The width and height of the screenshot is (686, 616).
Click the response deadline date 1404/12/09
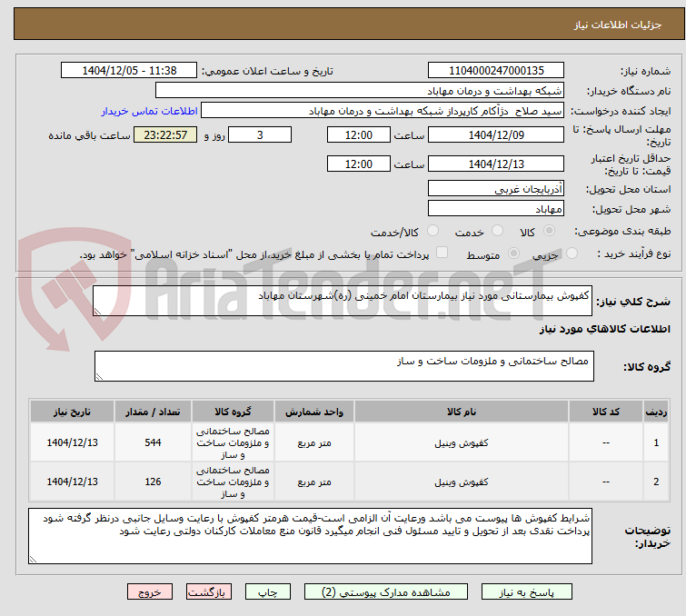point(496,134)
